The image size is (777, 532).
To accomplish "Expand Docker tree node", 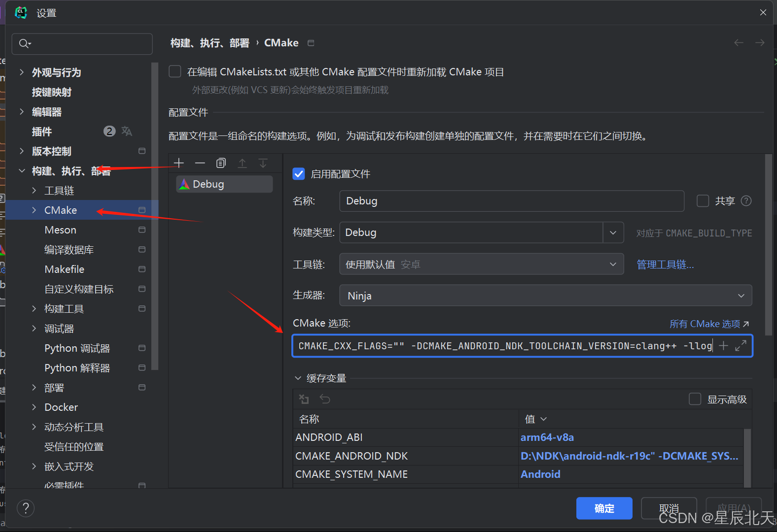I will (34, 407).
